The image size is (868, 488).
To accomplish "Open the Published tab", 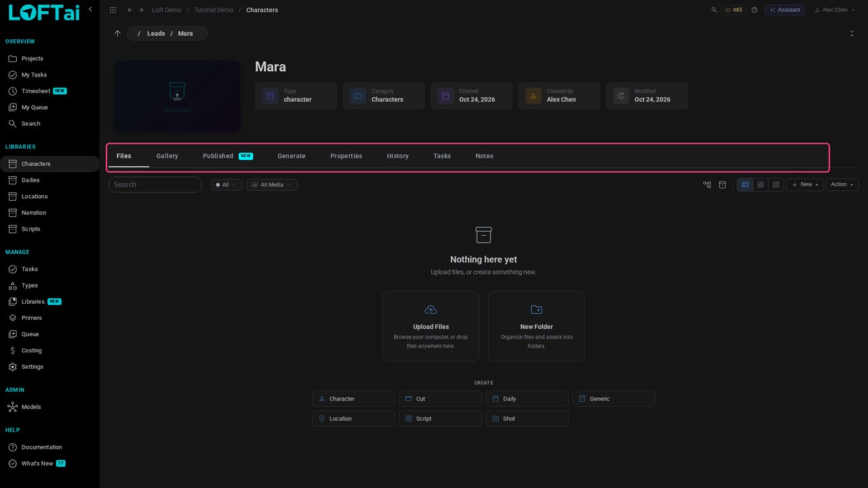I will click(x=228, y=156).
